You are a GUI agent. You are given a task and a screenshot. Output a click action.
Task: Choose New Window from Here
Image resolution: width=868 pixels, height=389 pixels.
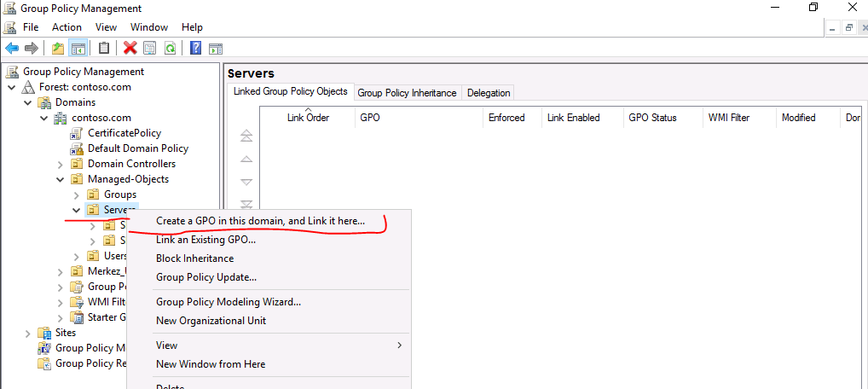tap(269, 364)
